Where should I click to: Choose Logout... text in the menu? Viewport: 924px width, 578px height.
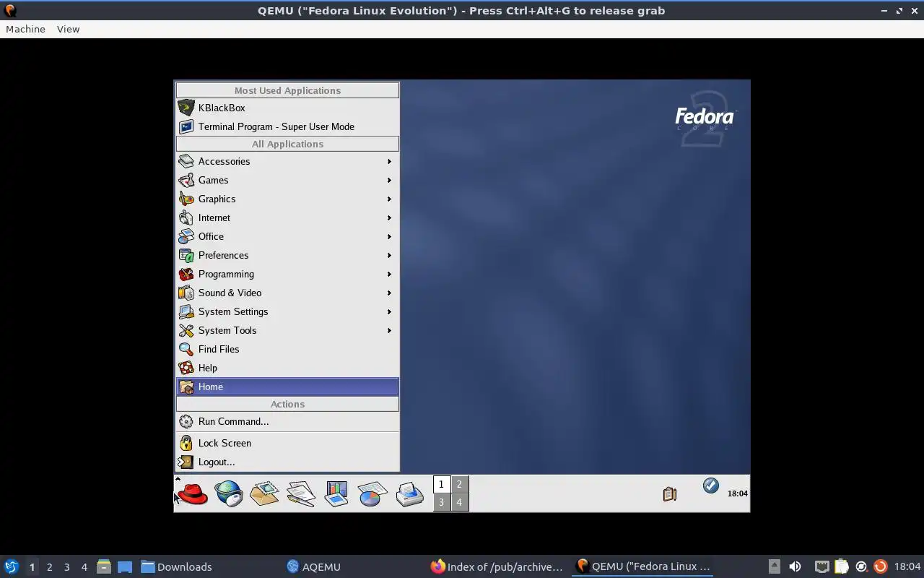(x=217, y=462)
